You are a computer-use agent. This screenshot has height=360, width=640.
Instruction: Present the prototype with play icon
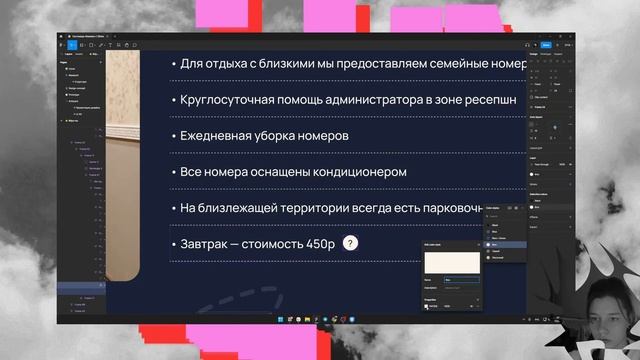(x=558, y=44)
